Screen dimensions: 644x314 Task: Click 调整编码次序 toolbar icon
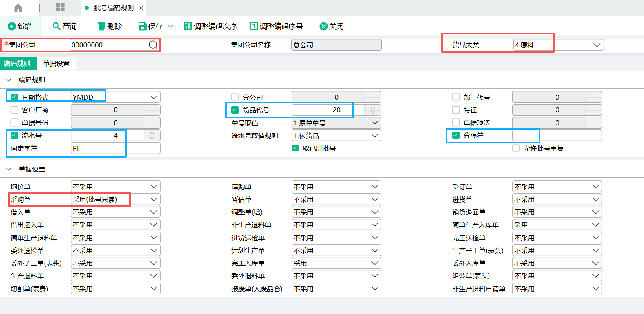point(188,26)
